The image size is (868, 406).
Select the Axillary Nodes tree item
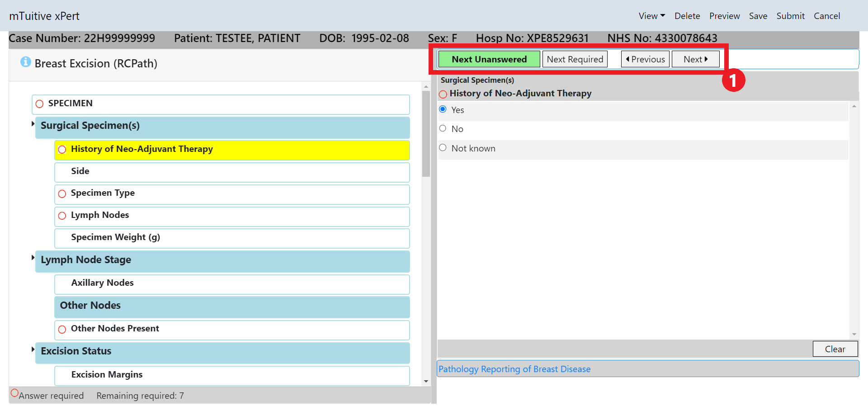tap(232, 284)
